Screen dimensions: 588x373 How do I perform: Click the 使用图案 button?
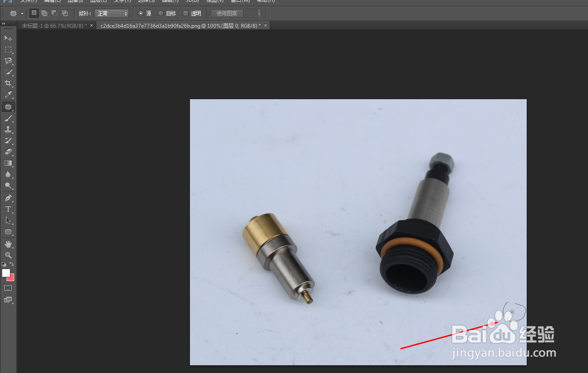point(227,13)
